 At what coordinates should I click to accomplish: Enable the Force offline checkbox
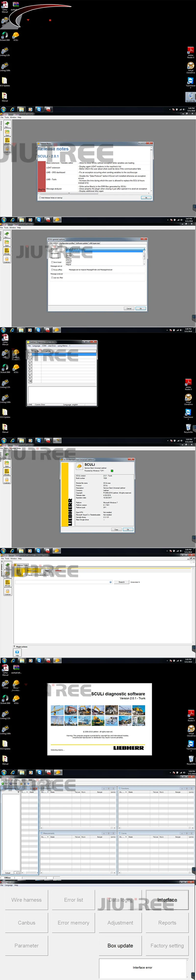[52, 270]
